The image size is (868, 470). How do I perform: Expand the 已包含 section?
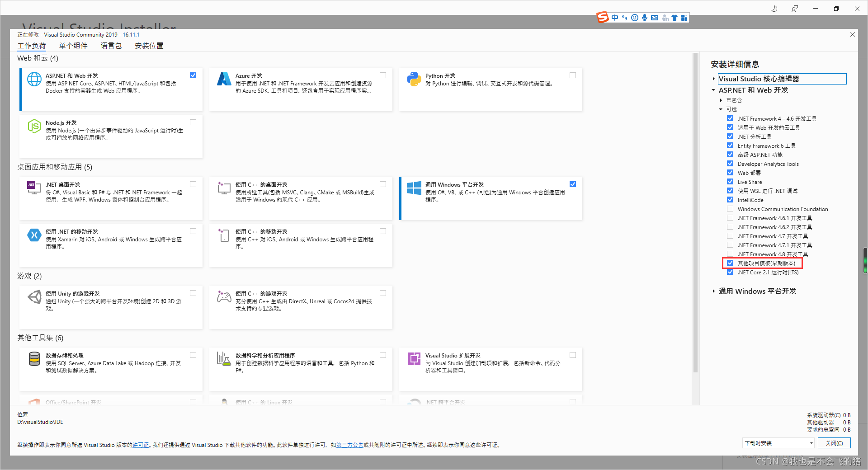[x=721, y=100]
